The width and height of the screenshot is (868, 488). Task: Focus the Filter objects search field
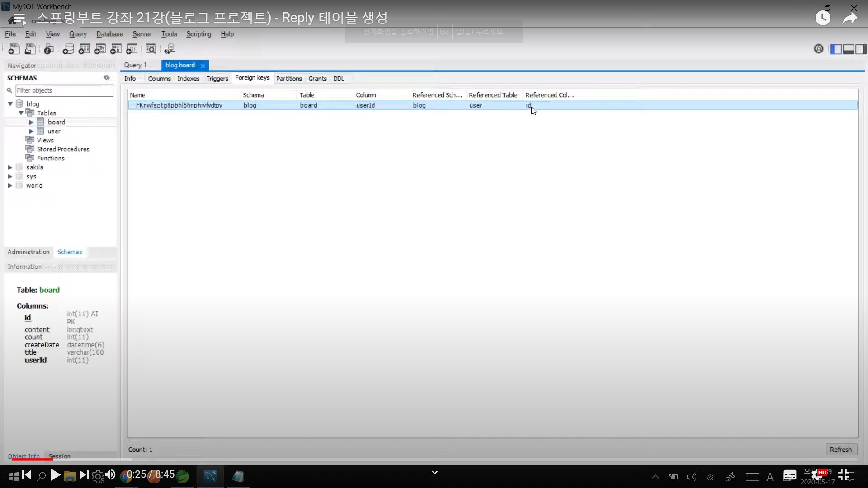(64, 90)
